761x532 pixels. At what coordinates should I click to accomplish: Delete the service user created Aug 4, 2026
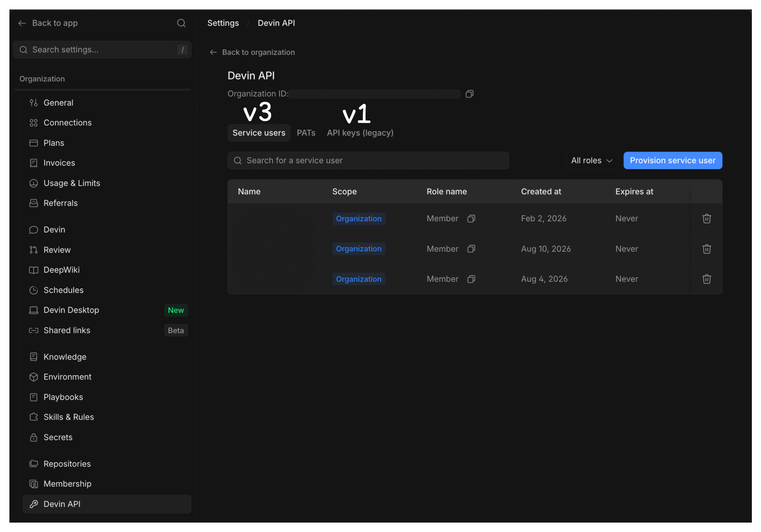click(x=707, y=279)
